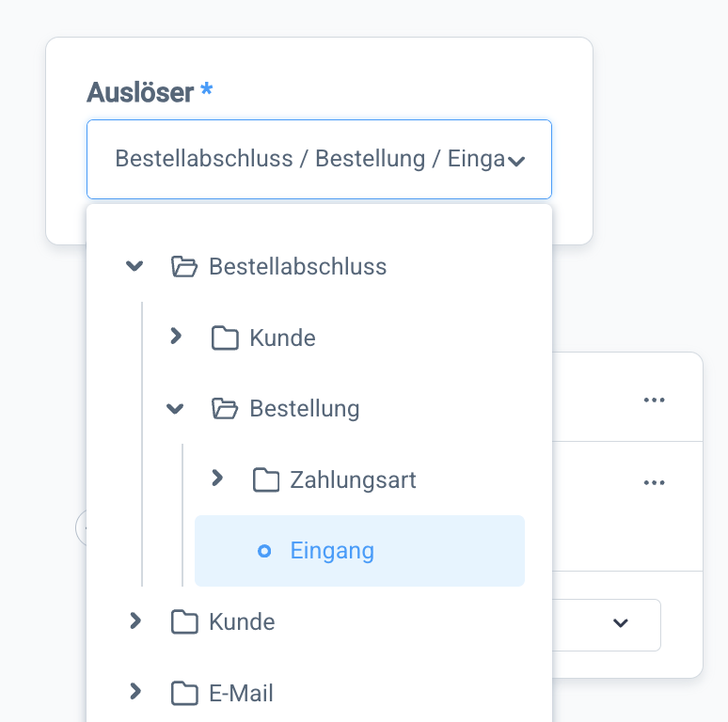The height and width of the screenshot is (722, 728).
Task: Open the upper three-dot options menu
Action: point(655,400)
